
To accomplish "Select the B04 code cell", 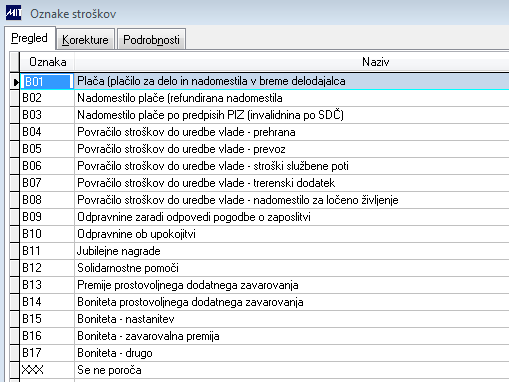I will (x=47, y=132).
